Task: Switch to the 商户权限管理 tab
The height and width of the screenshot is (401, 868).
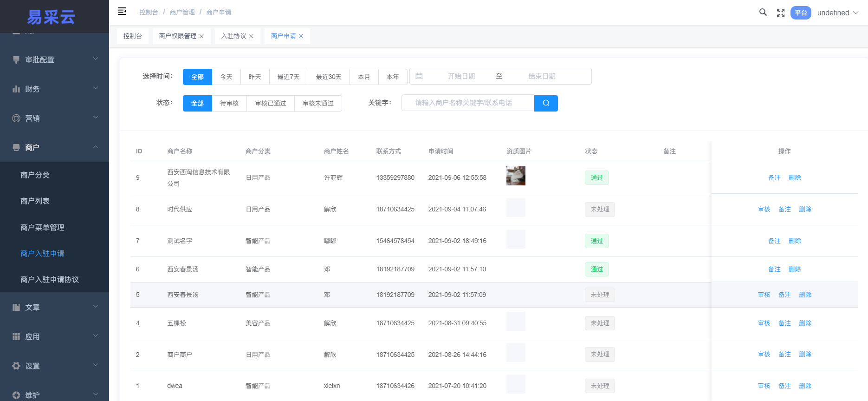Action: coord(177,36)
